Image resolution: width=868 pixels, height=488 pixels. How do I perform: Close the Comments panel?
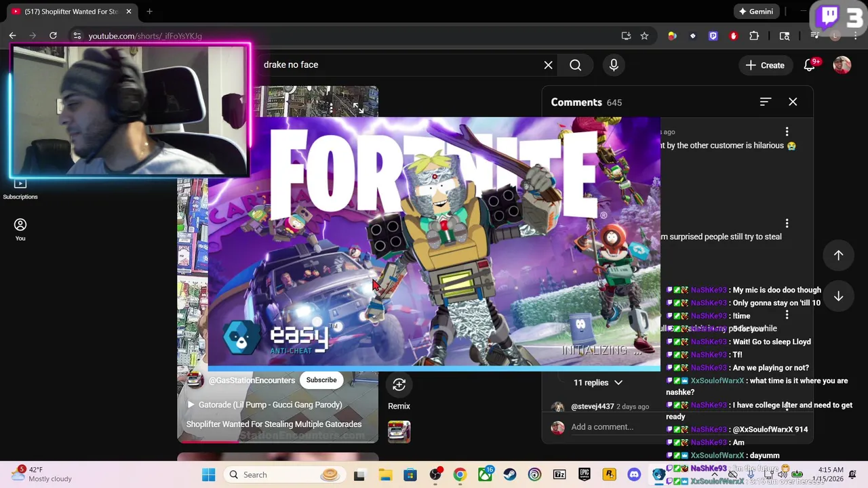click(793, 102)
